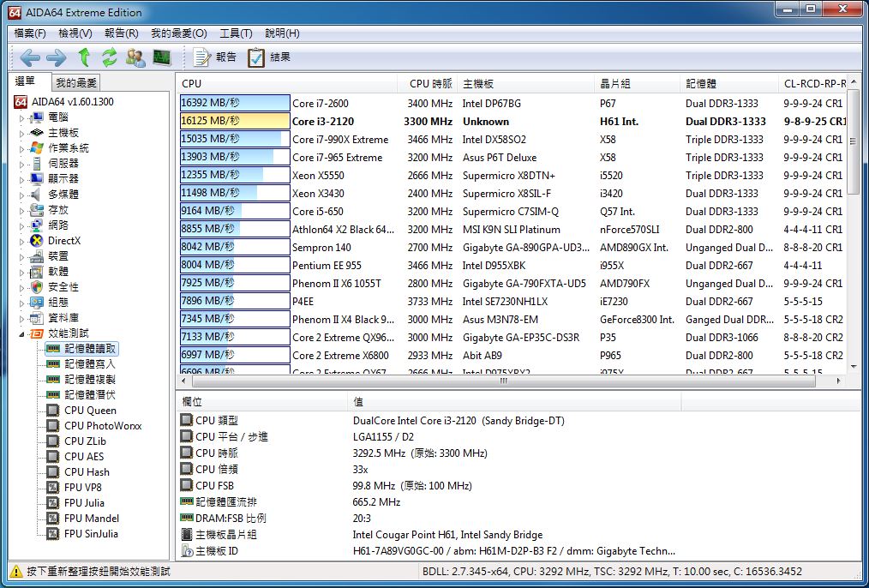Select the FPU VP8 benchmark icon
Viewport: 869px width, 588px height.
click(x=52, y=488)
